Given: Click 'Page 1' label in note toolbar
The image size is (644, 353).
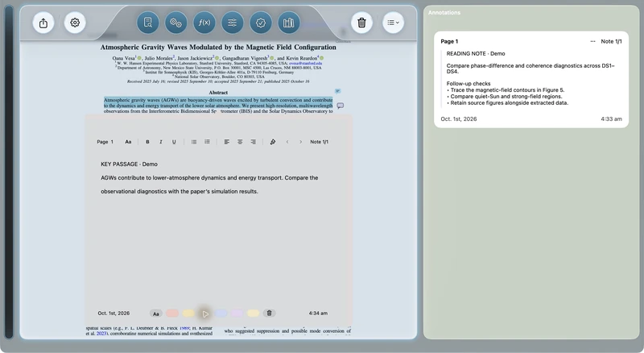Looking at the screenshot, I should coord(105,142).
